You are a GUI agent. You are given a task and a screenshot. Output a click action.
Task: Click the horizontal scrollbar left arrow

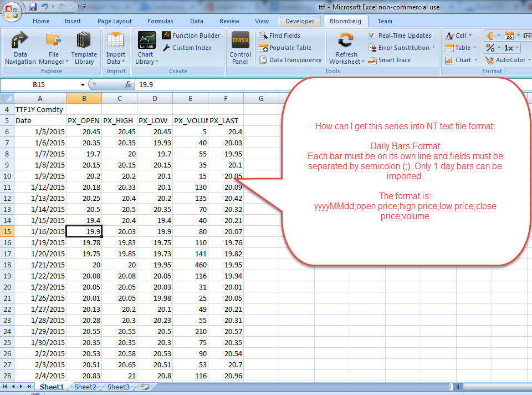[x=458, y=387]
